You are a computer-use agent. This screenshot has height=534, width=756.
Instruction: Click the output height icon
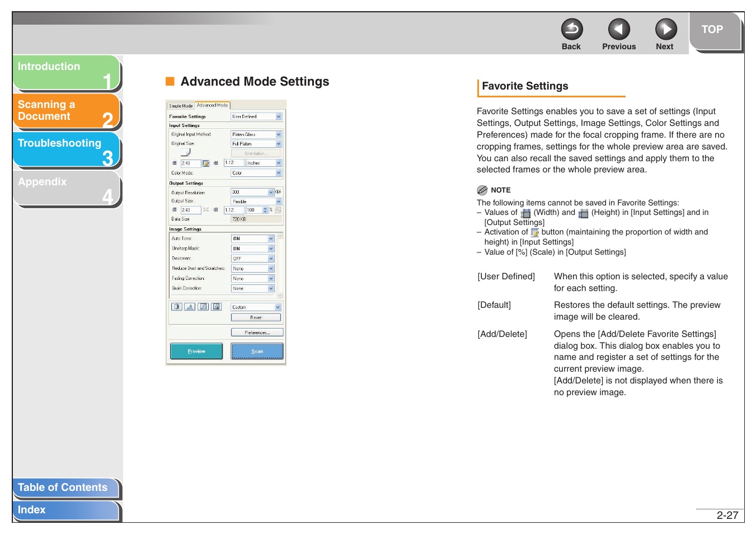(215, 210)
